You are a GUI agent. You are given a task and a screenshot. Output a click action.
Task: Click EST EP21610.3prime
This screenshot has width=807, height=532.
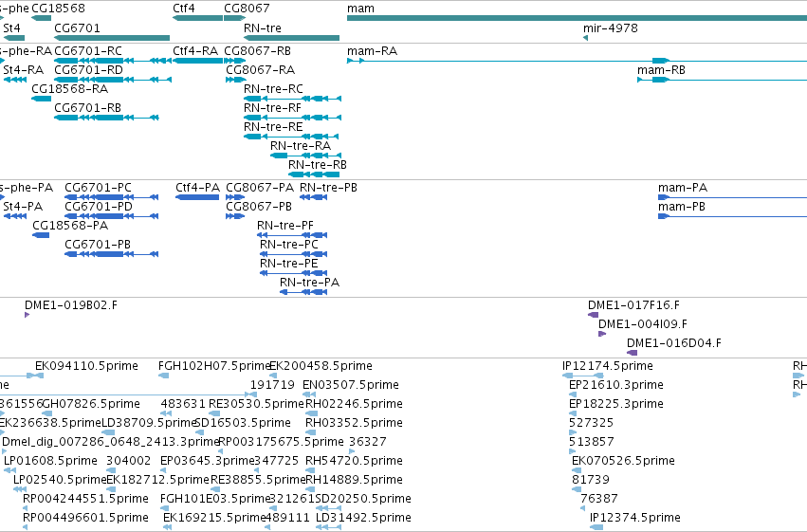[573, 395]
